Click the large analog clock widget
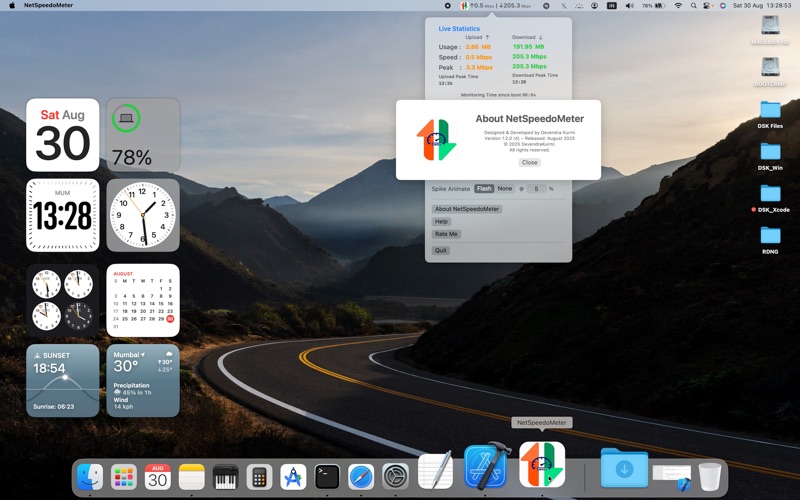Viewport: 800px width, 500px height. click(143, 215)
